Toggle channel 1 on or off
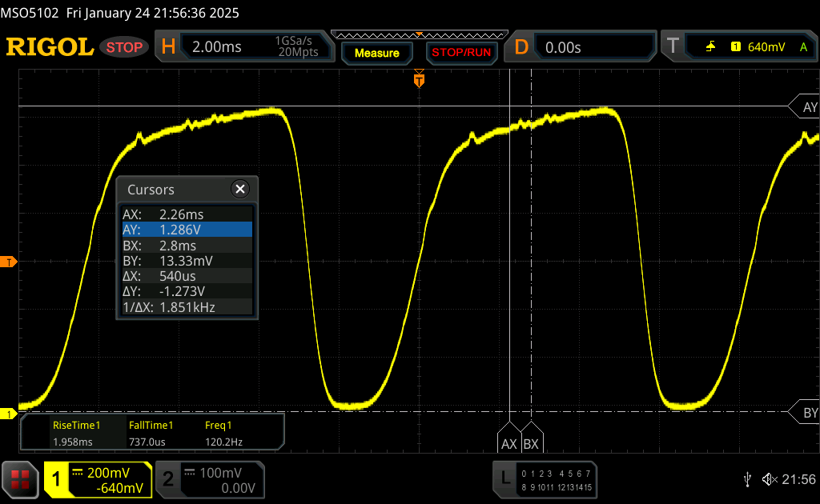This screenshot has height=504, width=820. [58, 479]
